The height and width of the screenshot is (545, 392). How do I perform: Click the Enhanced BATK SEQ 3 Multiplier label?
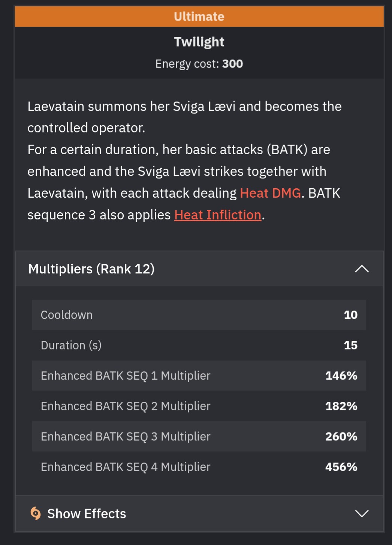click(x=126, y=436)
